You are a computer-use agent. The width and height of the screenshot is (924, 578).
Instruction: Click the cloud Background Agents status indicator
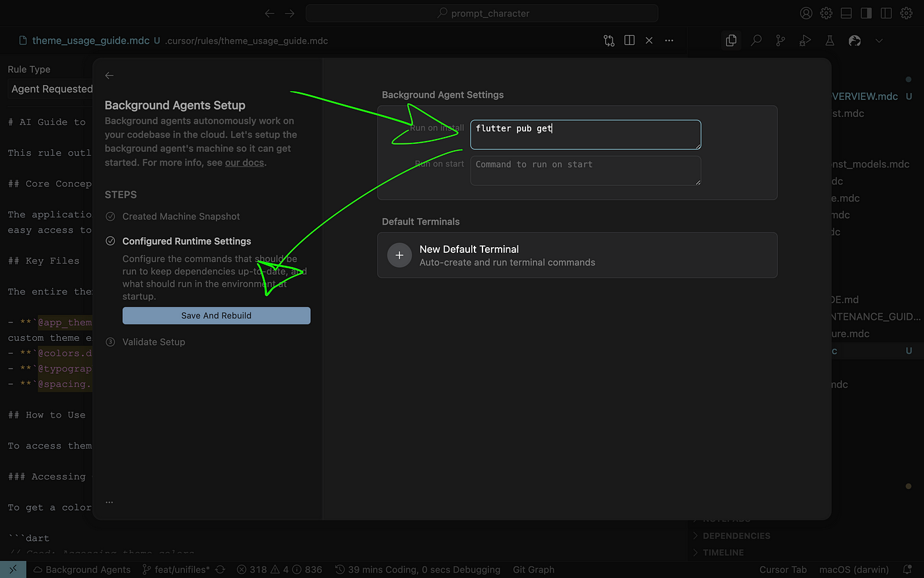coord(81,569)
